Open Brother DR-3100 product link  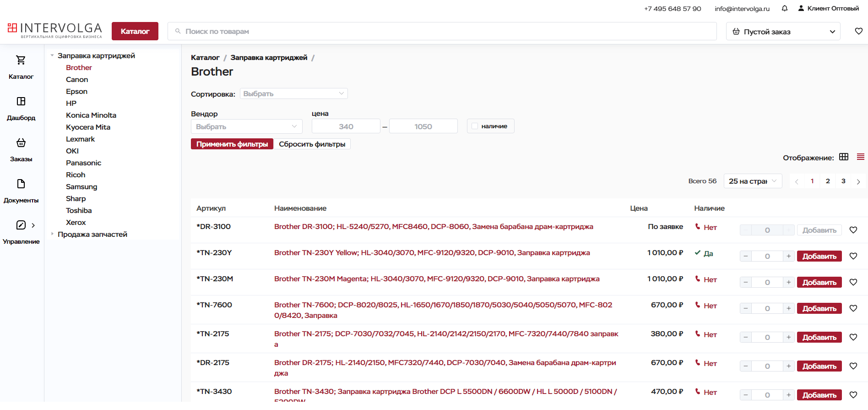(x=434, y=226)
